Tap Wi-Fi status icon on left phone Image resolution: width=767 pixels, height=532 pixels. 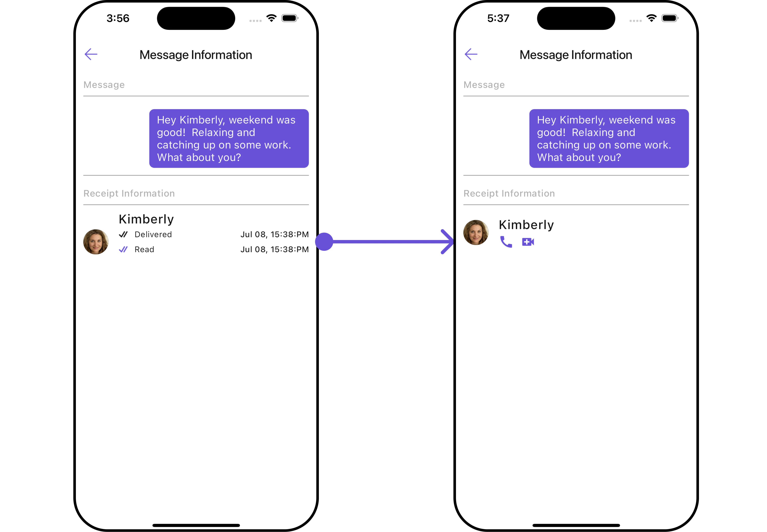point(271,18)
